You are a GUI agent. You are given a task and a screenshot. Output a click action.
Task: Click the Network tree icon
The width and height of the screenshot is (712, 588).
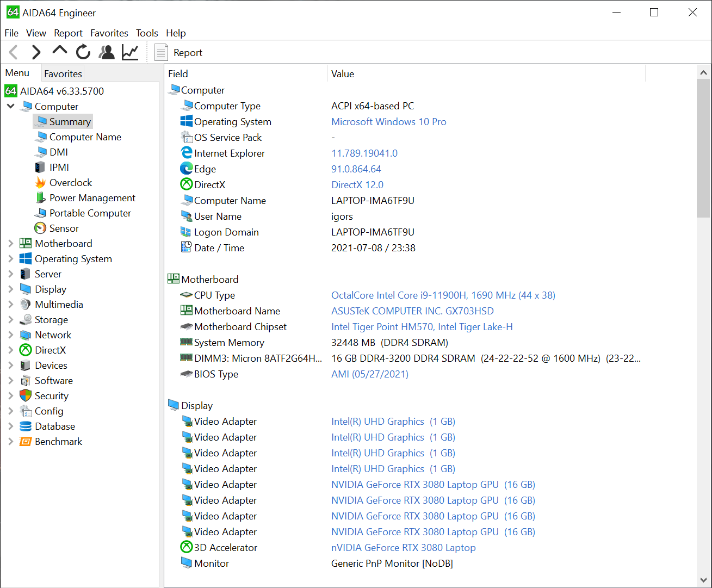point(26,335)
